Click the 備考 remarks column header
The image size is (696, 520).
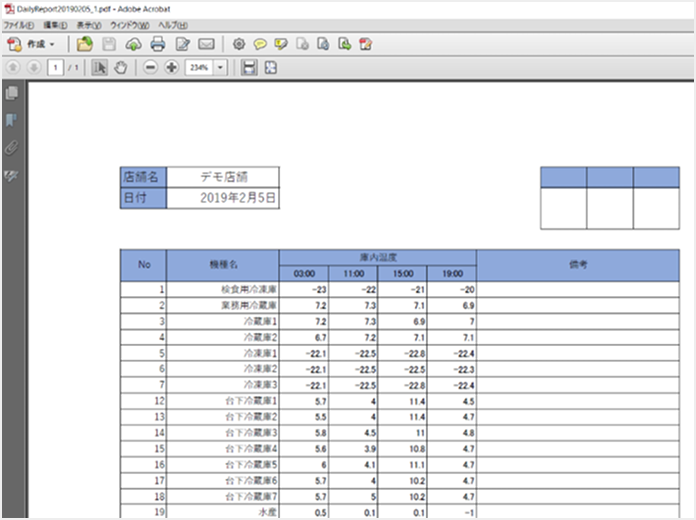tap(578, 265)
